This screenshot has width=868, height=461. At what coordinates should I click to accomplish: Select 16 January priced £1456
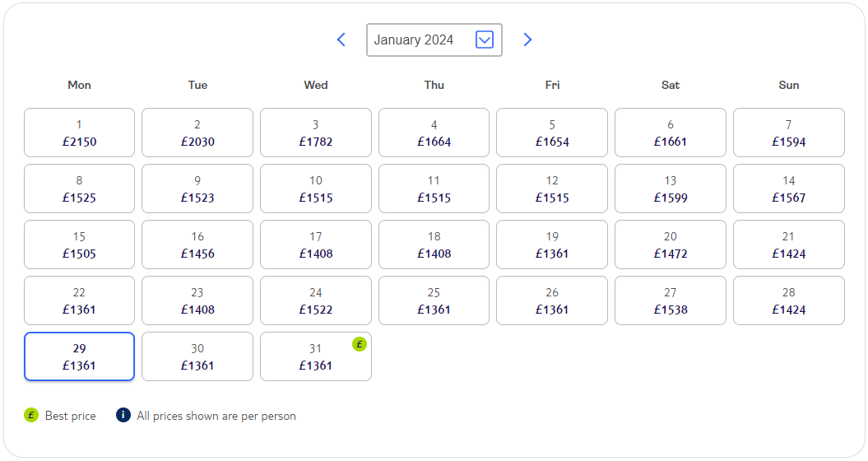click(197, 244)
